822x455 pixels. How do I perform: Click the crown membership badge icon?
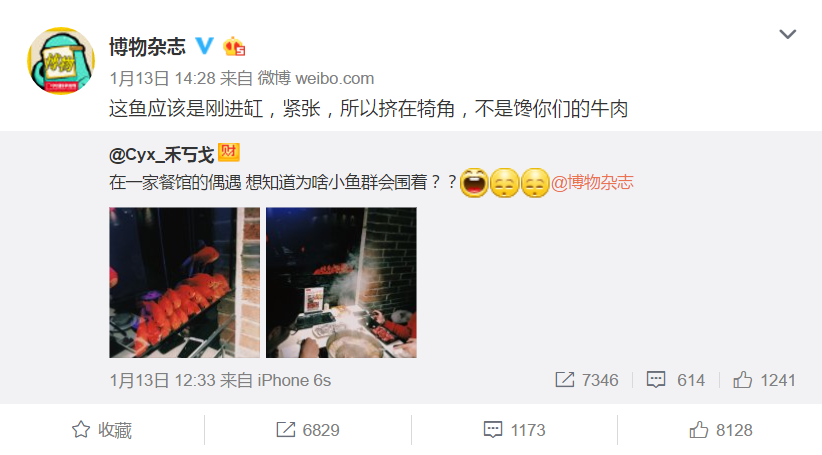234,47
